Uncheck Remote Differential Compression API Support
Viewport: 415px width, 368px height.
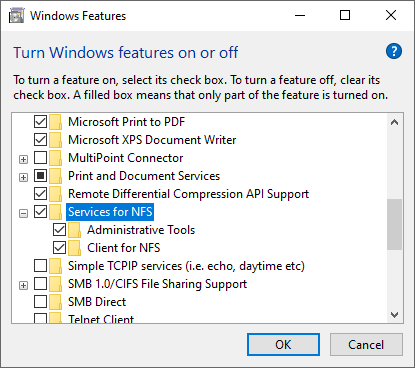(40, 194)
